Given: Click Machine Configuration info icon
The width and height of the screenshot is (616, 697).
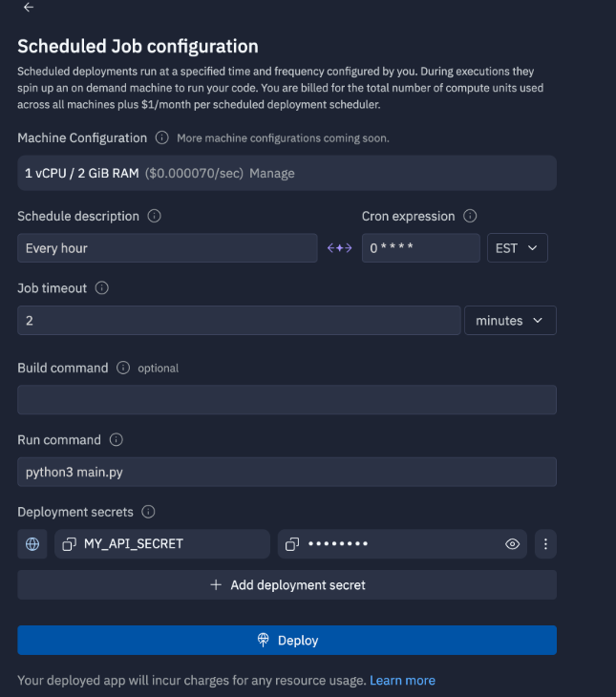Looking at the screenshot, I should pyautogui.click(x=162, y=138).
